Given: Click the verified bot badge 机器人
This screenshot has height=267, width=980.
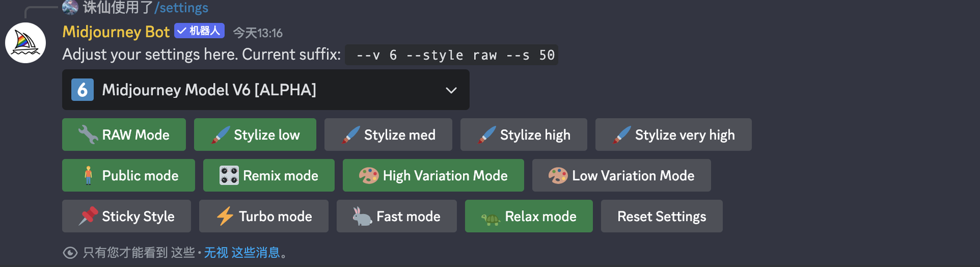Looking at the screenshot, I should (200, 31).
